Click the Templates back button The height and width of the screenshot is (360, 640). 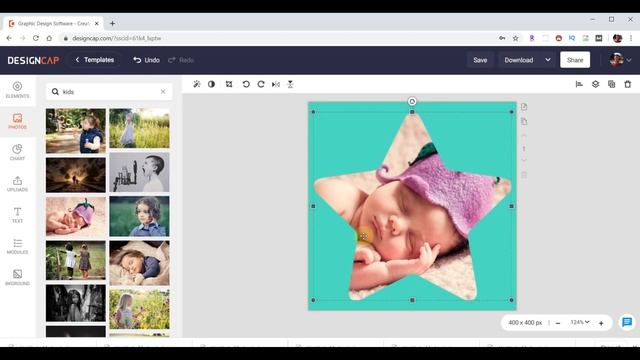(x=95, y=60)
